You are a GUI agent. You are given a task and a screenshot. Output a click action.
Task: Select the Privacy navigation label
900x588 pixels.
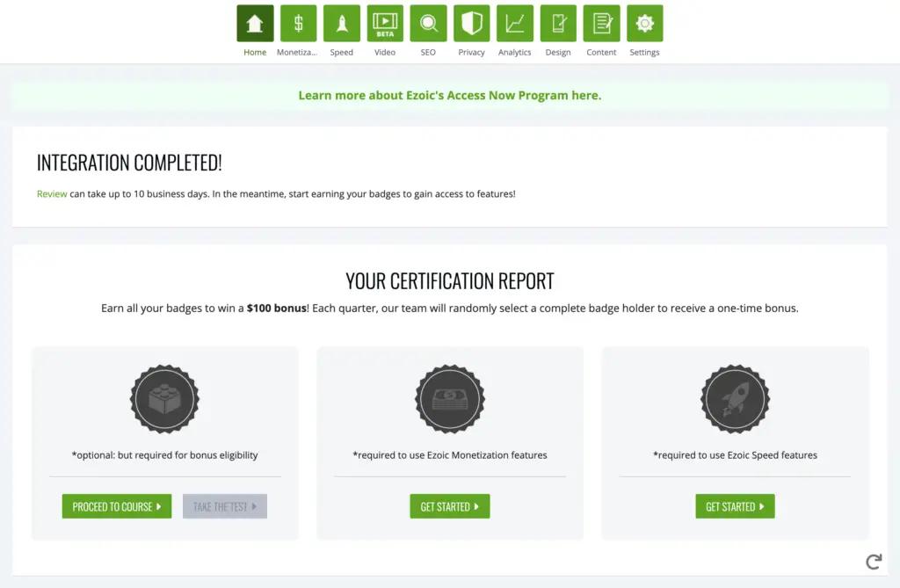(x=472, y=52)
